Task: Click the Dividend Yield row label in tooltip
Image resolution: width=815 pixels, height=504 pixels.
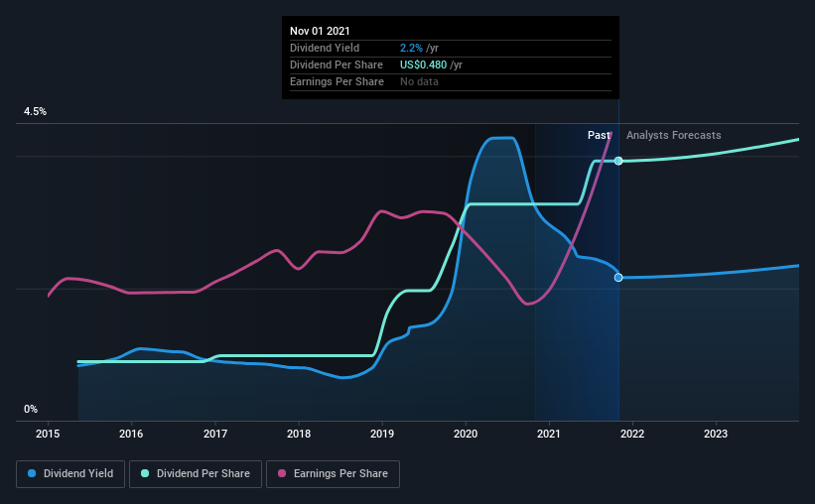Action: (325, 48)
